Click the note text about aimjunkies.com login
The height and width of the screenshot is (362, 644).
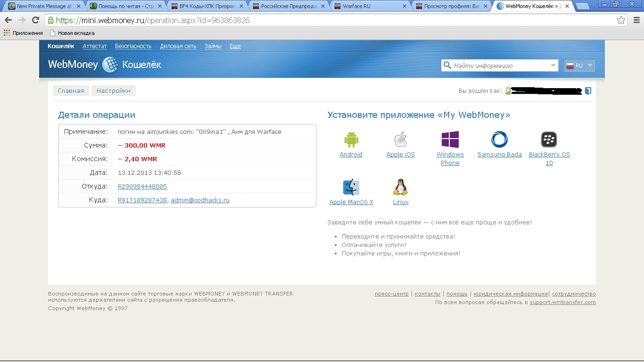tap(199, 132)
